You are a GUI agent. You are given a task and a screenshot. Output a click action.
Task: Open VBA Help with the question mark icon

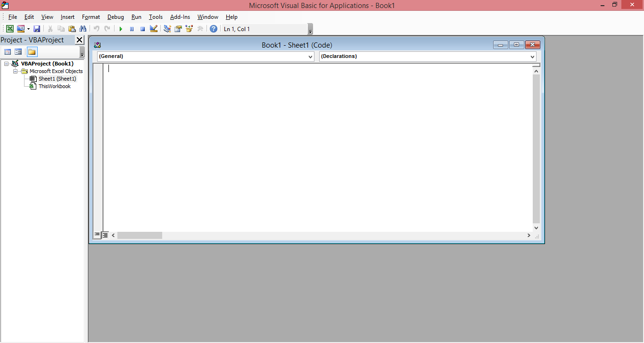tap(213, 29)
